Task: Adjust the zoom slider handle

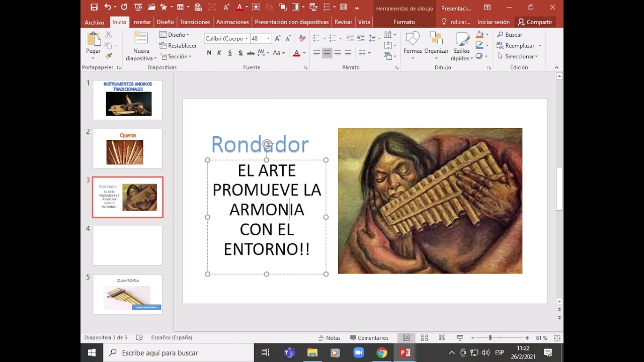Action: point(490,338)
